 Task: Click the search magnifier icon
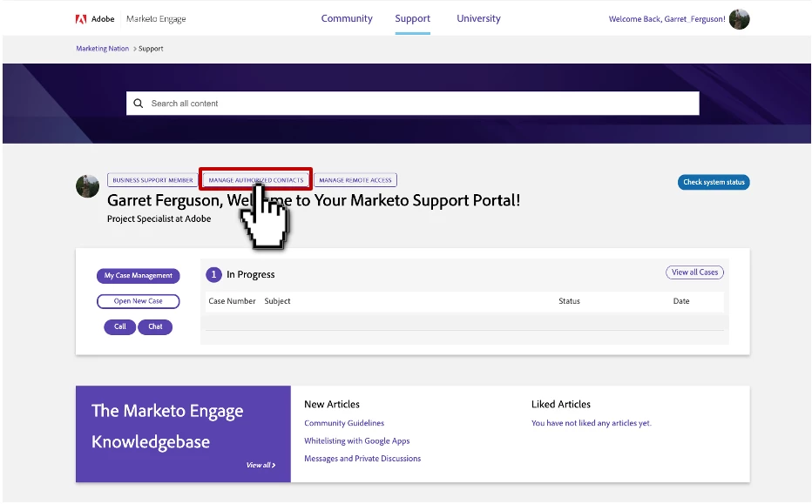[x=139, y=104]
